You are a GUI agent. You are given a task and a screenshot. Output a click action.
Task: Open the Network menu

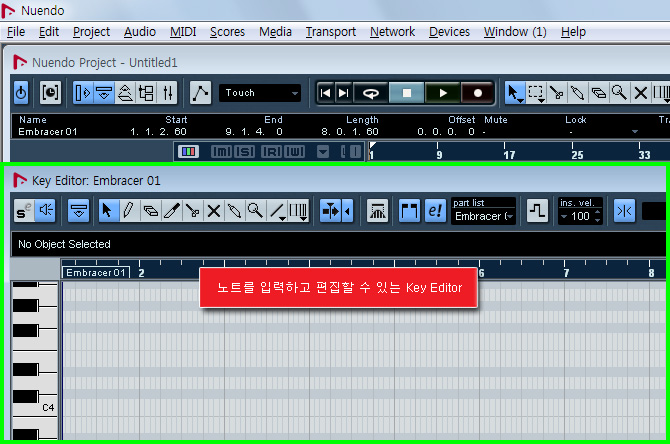coord(392,32)
